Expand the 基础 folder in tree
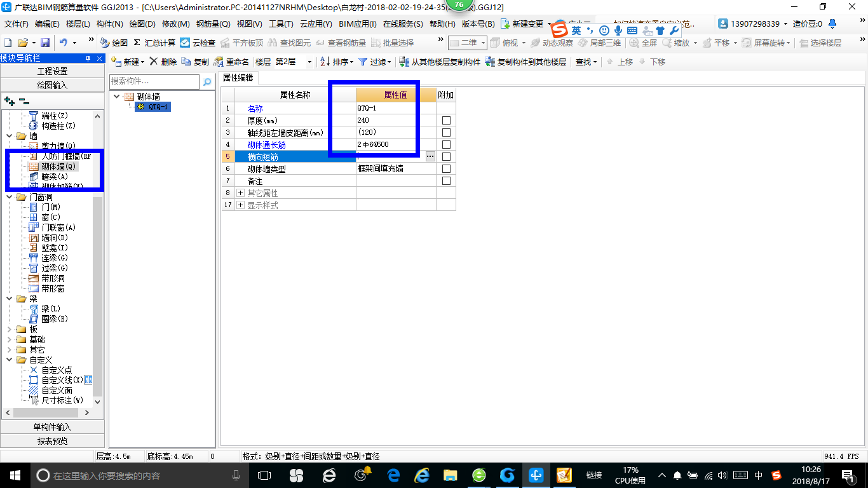The width and height of the screenshot is (868, 488). tap(9, 339)
